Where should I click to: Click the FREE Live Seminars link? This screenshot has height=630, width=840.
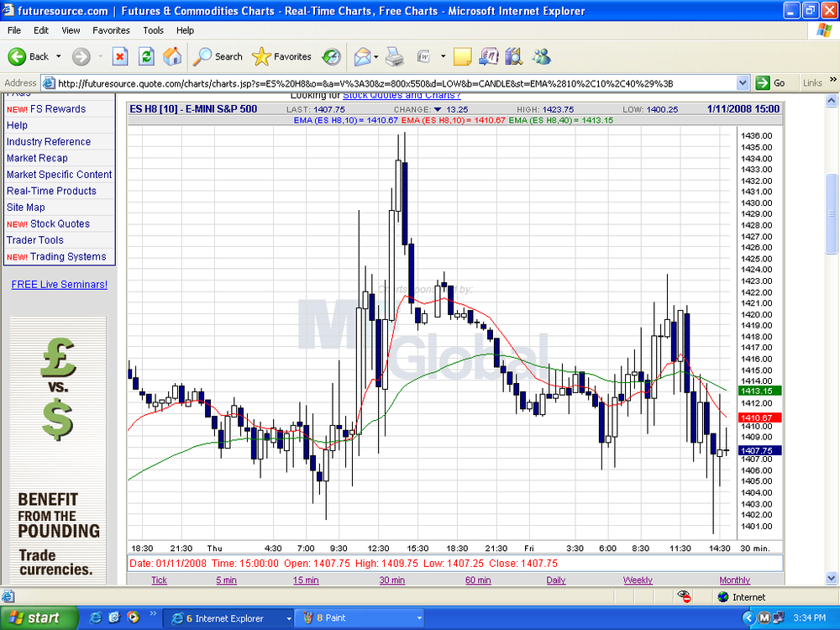point(60,285)
